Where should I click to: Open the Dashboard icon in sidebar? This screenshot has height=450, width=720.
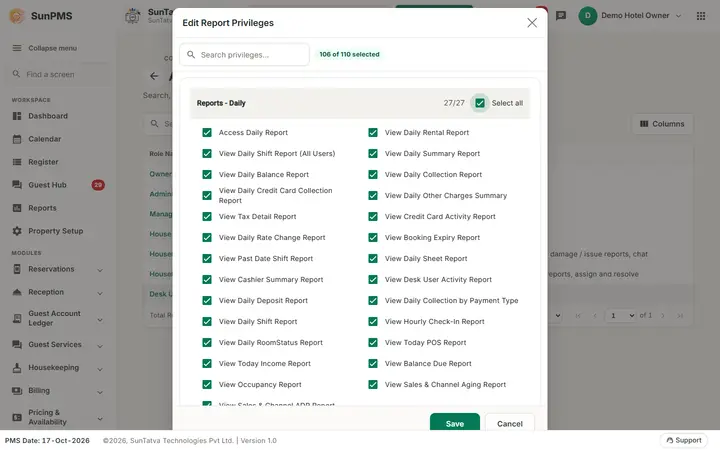(x=17, y=116)
